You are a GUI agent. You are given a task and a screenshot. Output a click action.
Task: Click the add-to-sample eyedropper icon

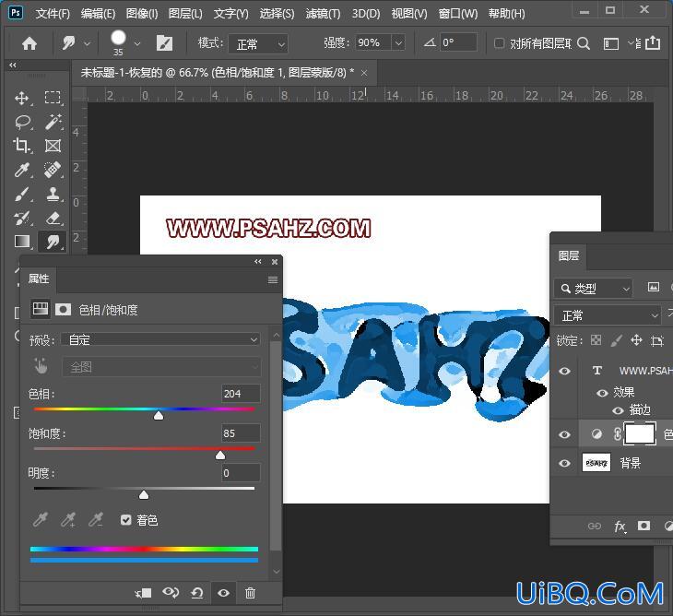pos(68,520)
